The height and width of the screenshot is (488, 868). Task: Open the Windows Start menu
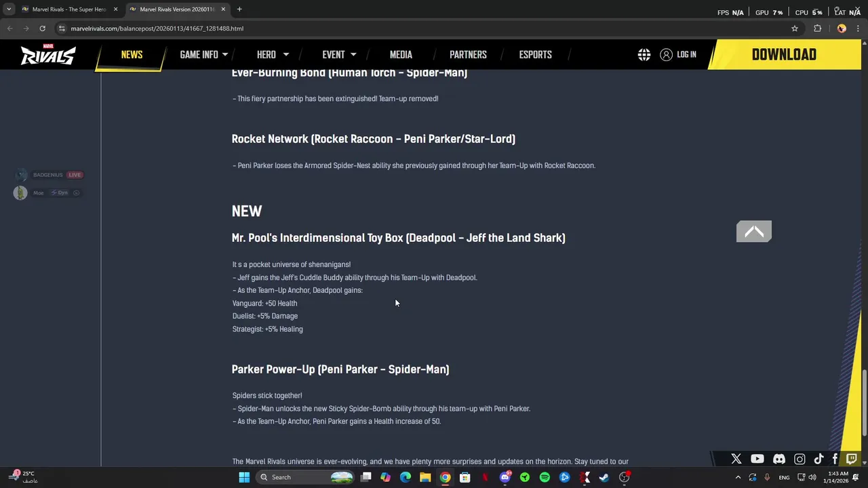click(x=244, y=477)
